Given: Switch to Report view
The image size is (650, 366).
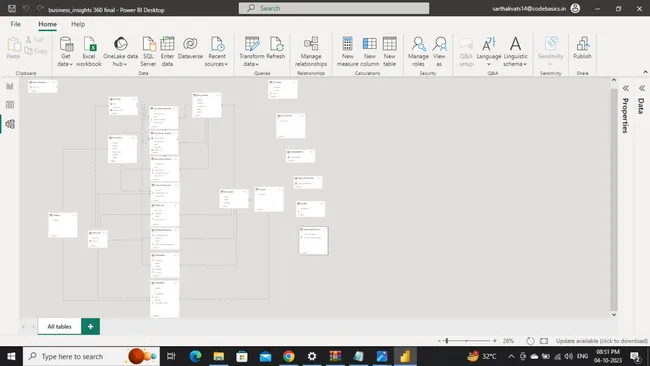Looking at the screenshot, I should tap(10, 86).
